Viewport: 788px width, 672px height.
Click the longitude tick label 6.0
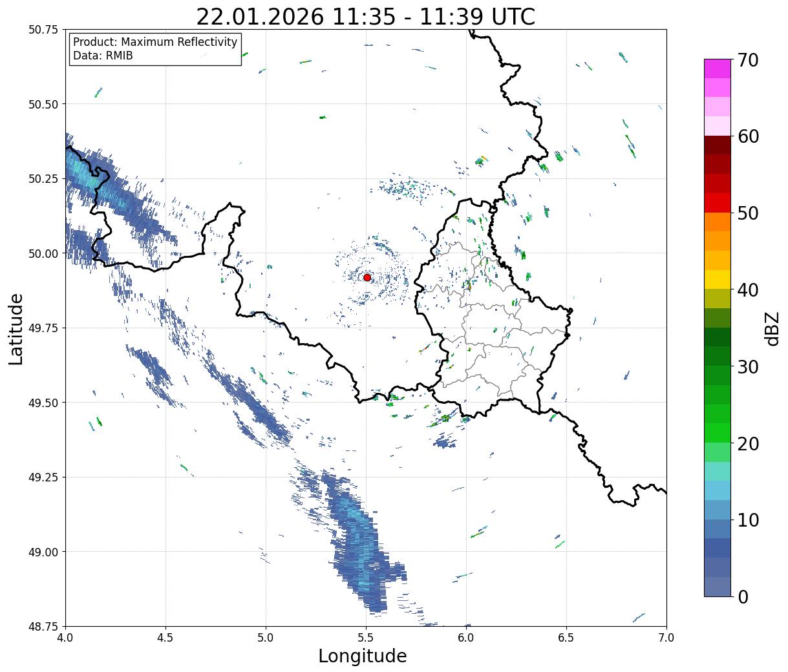pos(466,637)
